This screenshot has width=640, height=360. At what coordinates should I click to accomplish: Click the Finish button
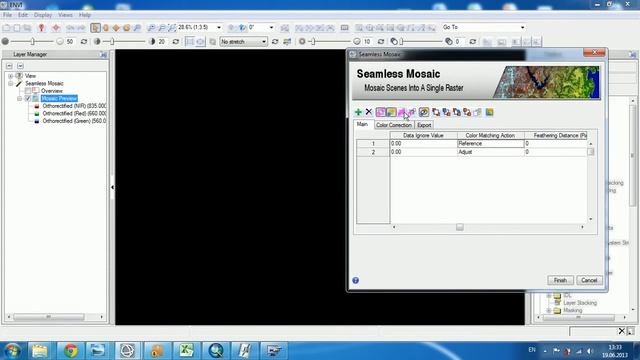pyautogui.click(x=560, y=280)
